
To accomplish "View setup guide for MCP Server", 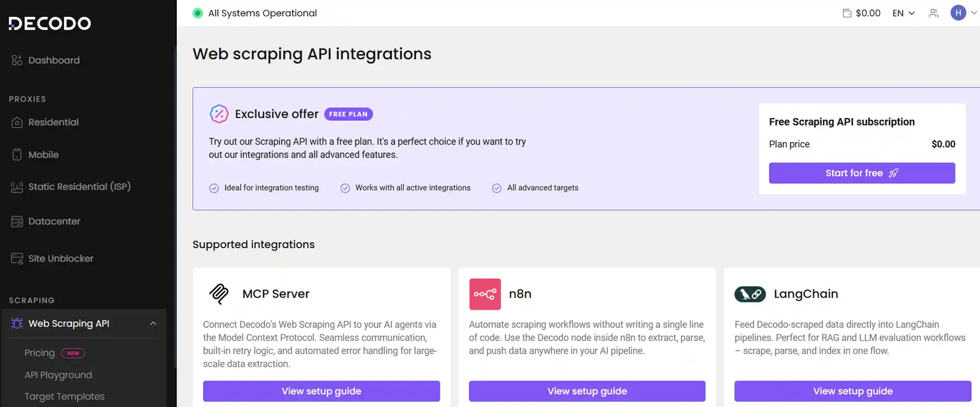I will 321,391.
